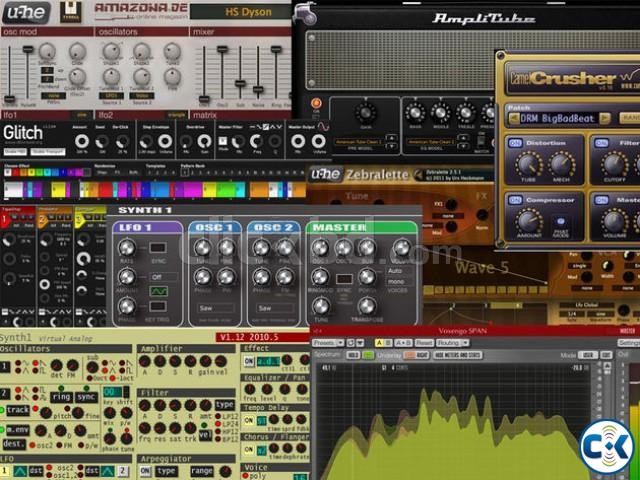Open the matrix section tab
Screen dimensions: 640x480
[x=240, y=115]
